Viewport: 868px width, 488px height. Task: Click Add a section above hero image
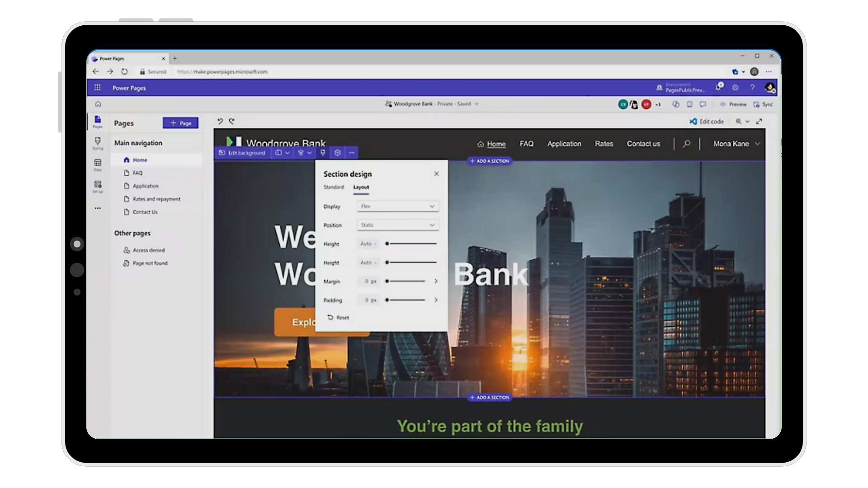[x=490, y=161]
